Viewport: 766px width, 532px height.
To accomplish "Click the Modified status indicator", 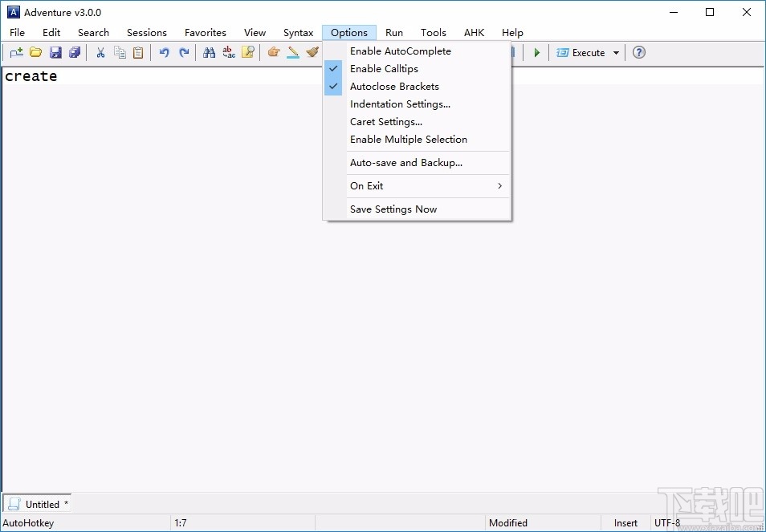I will [508, 522].
